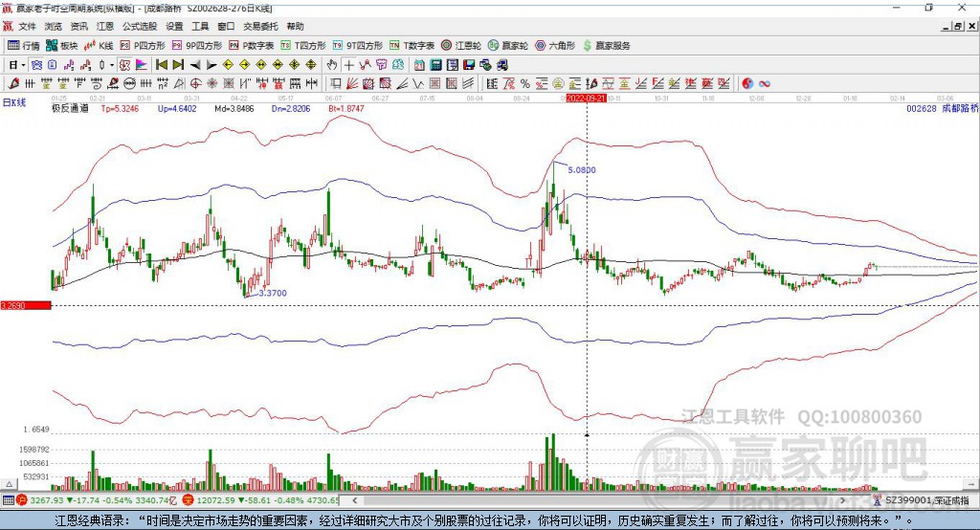
Task: Click Shanghai index 3267.93 in status bar
Action: (46, 500)
